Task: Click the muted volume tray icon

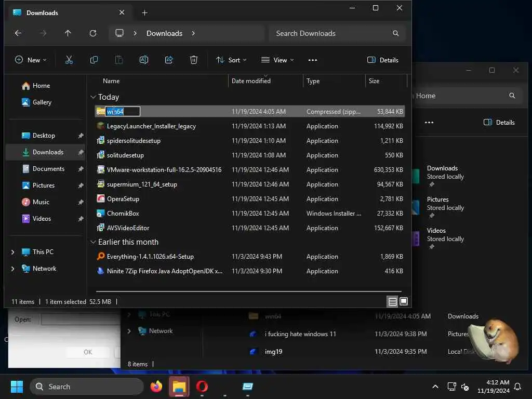Action: click(465, 387)
